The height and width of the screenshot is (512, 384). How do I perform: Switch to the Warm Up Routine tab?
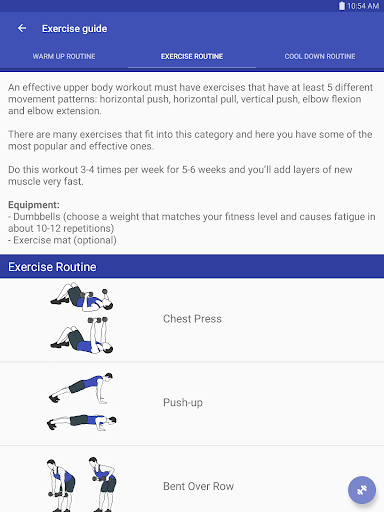click(x=64, y=56)
